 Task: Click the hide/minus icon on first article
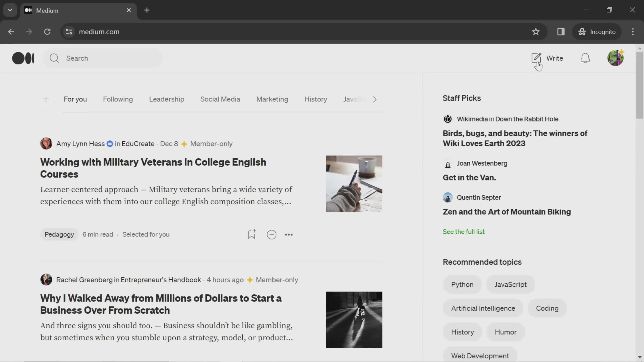coord(272,234)
